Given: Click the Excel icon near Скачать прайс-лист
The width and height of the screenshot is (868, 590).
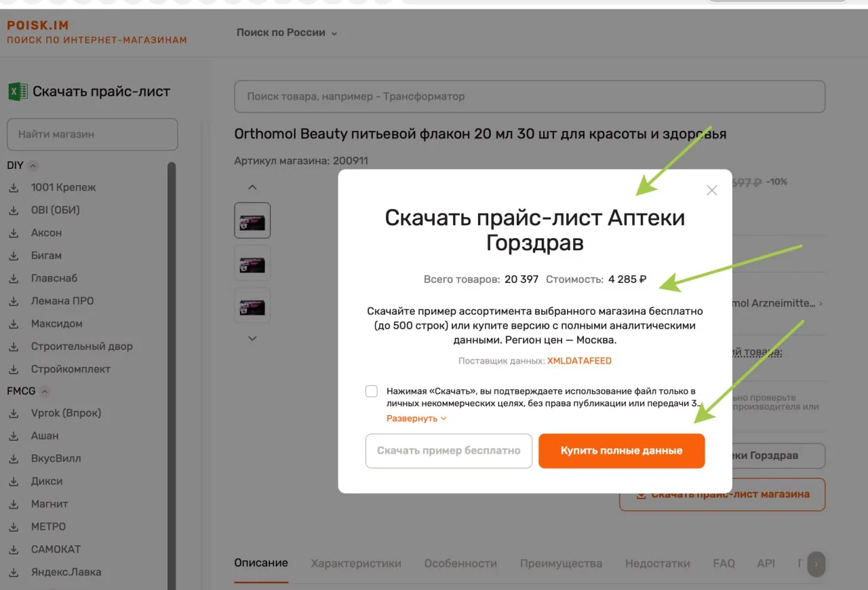Looking at the screenshot, I should point(18,92).
